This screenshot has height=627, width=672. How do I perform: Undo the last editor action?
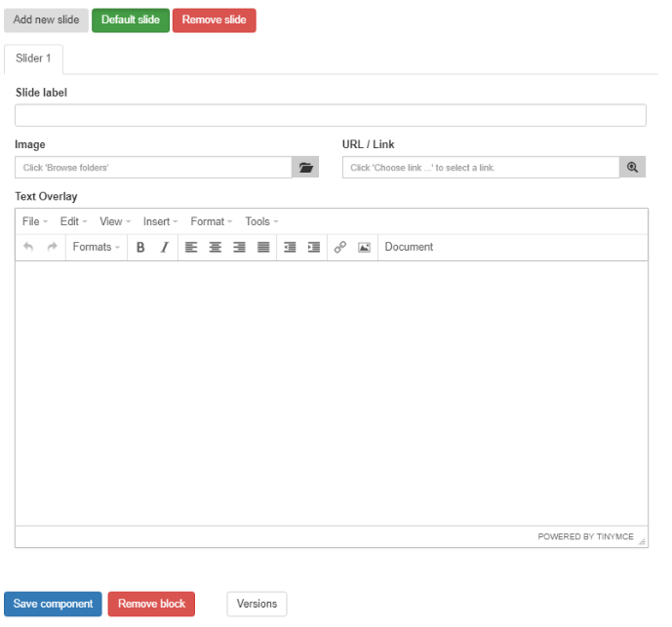pyautogui.click(x=28, y=248)
